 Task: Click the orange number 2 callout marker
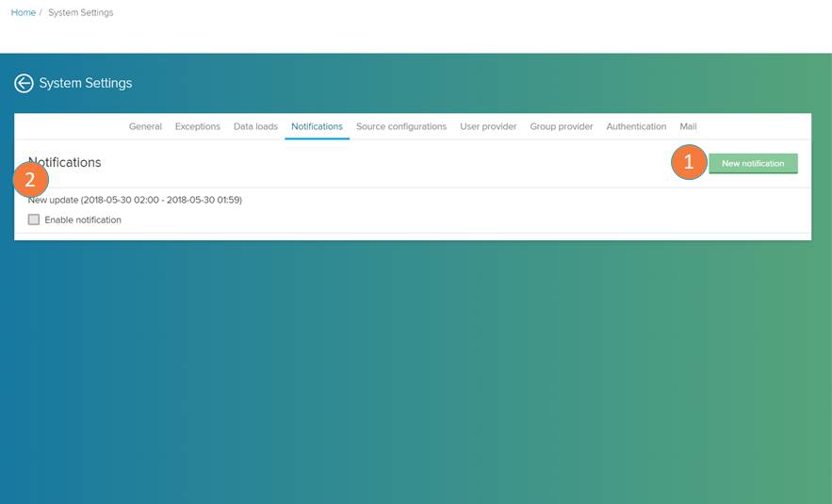tap(30, 179)
